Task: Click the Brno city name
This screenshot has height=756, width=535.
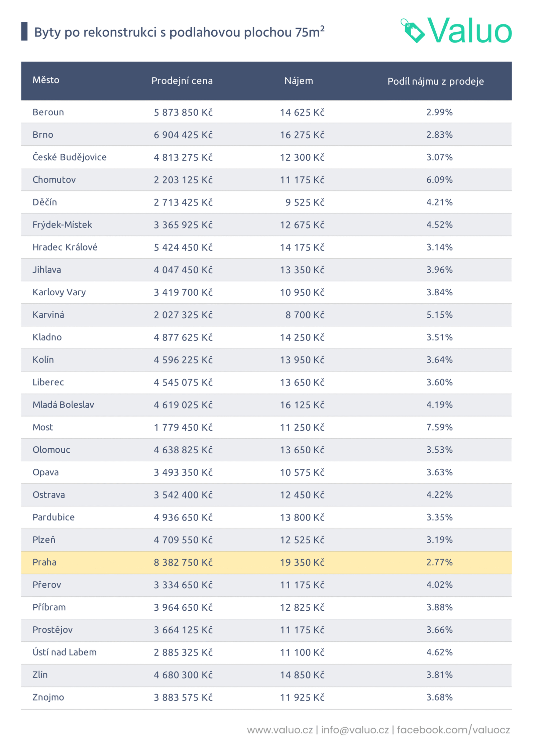Action: tap(43, 135)
